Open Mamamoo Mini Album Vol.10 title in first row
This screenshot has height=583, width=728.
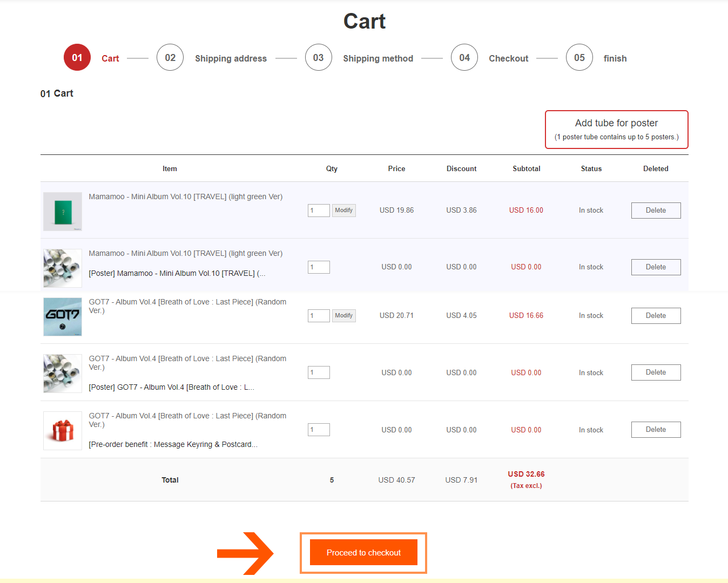tap(186, 196)
